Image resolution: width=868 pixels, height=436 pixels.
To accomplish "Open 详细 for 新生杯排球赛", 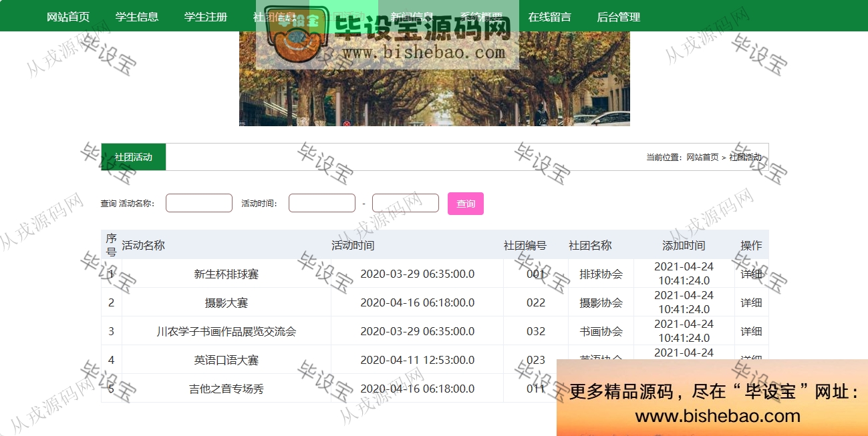I will point(751,274).
